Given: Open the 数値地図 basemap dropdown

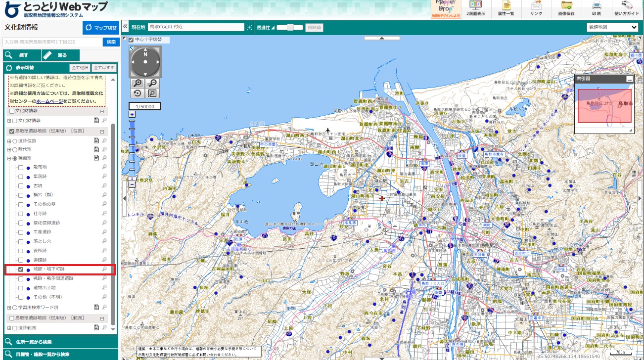Looking at the screenshot, I should pos(613,27).
